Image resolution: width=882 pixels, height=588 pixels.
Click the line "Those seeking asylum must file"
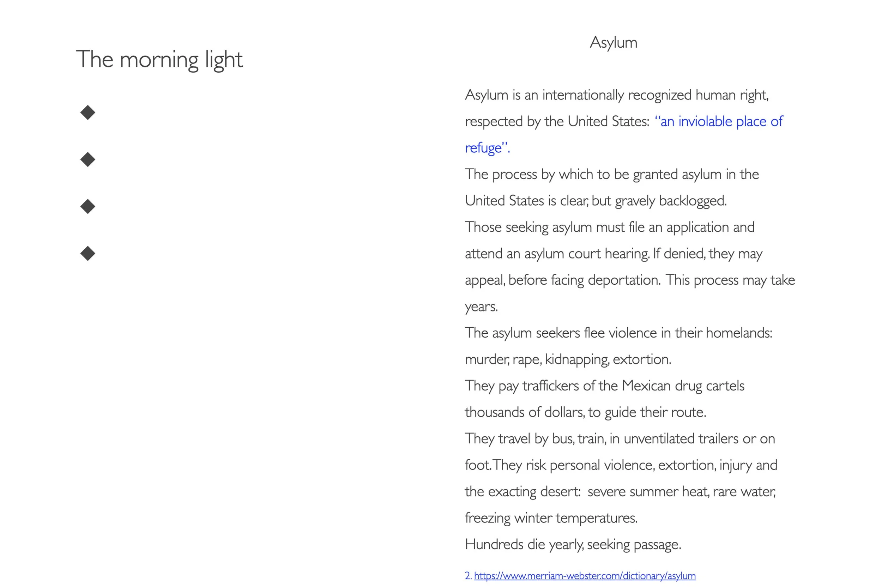tap(609, 227)
